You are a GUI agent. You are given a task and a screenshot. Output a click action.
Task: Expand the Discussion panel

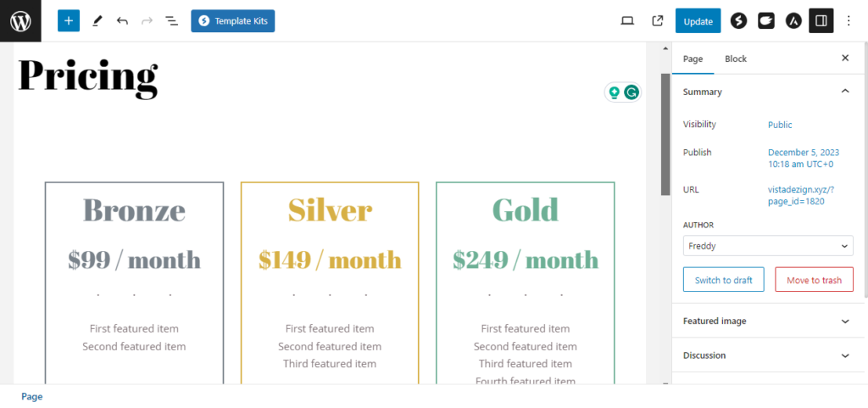tap(768, 355)
